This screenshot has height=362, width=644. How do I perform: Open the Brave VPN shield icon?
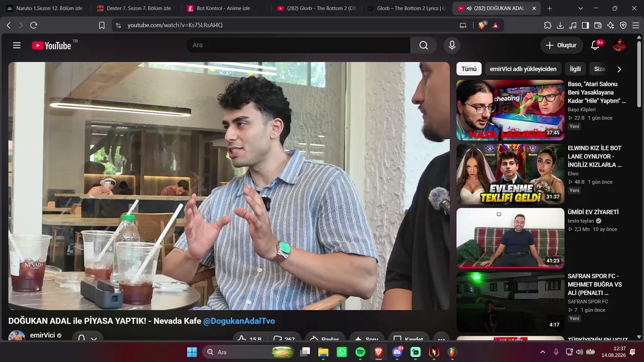click(x=623, y=25)
